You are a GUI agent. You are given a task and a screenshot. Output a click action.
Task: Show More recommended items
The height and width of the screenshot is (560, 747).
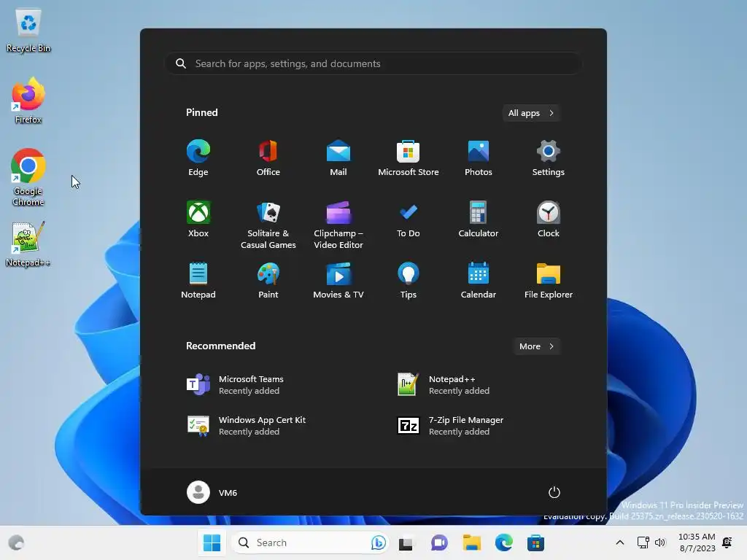(536, 346)
